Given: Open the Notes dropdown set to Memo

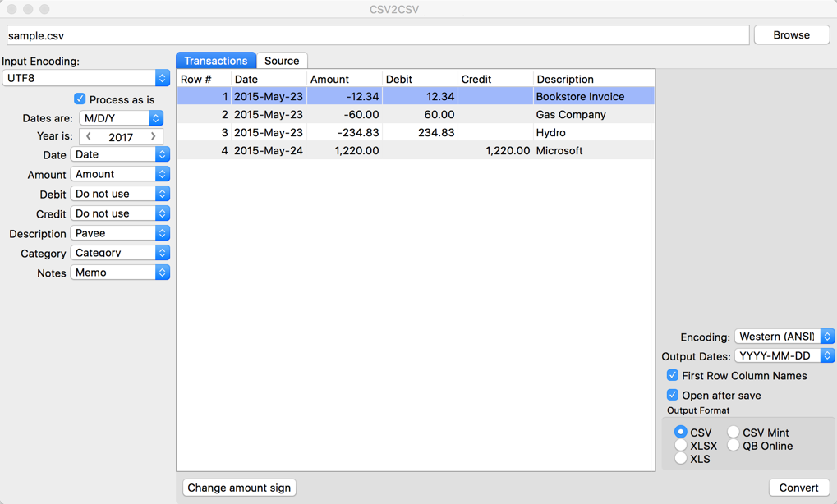Looking at the screenshot, I should 120,272.
